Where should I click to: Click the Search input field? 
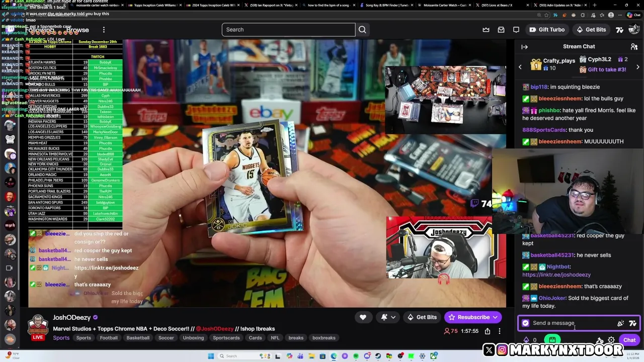point(288,30)
